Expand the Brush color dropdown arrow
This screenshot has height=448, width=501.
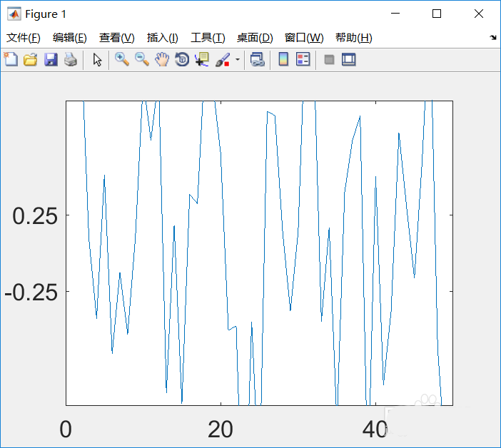tap(237, 60)
